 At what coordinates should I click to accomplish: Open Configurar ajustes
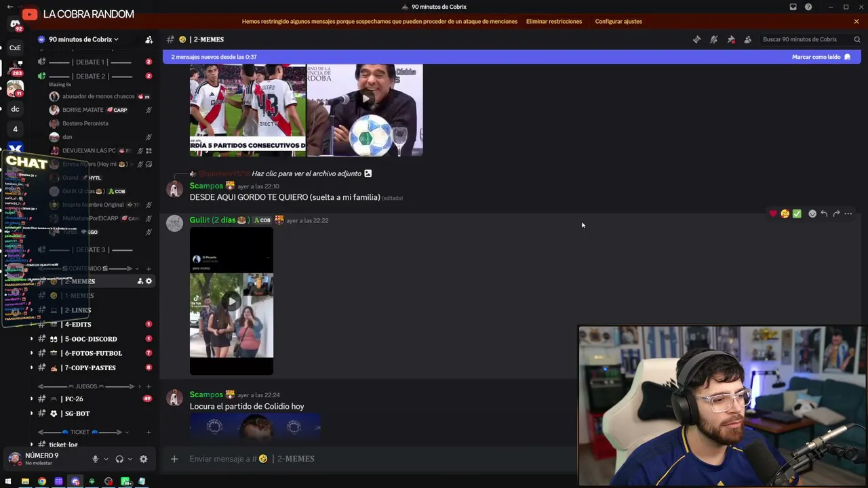[618, 21]
